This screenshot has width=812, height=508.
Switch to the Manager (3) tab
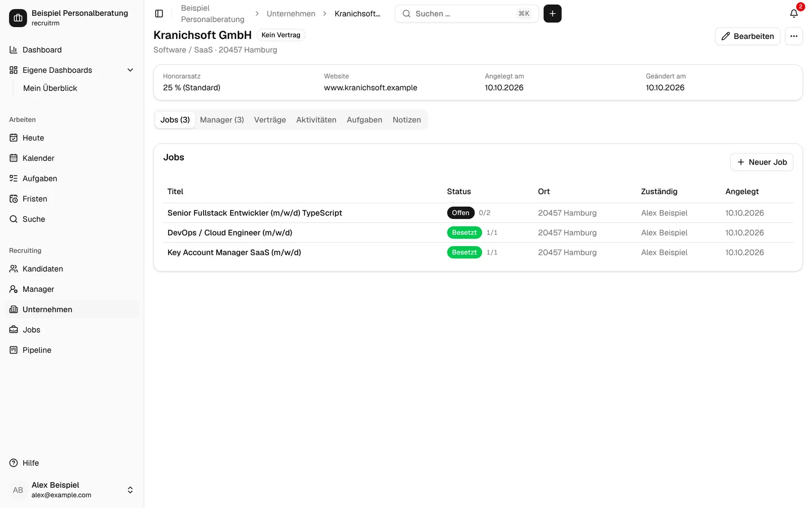pyautogui.click(x=222, y=120)
